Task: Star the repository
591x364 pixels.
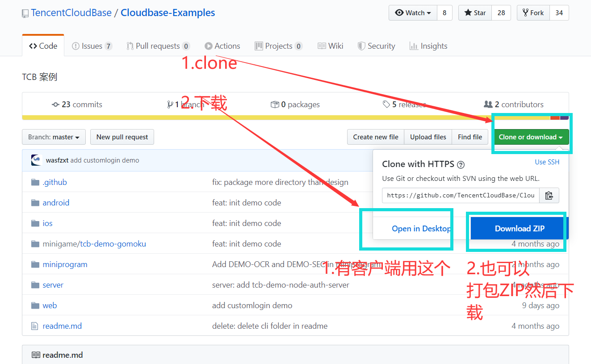Action: pos(475,13)
